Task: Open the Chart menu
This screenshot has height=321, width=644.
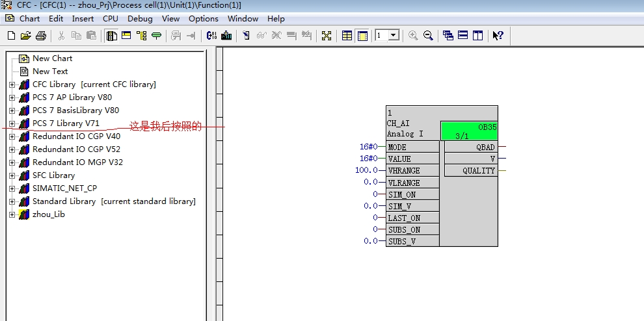Action: coord(29,18)
